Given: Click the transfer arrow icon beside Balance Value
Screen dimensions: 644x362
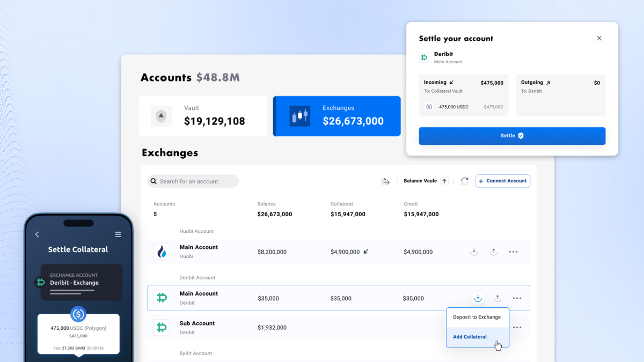Looking at the screenshot, I should point(385,181).
